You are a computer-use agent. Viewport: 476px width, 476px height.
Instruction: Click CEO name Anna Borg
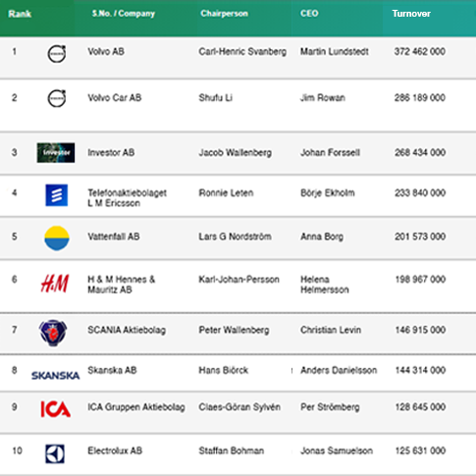click(322, 237)
